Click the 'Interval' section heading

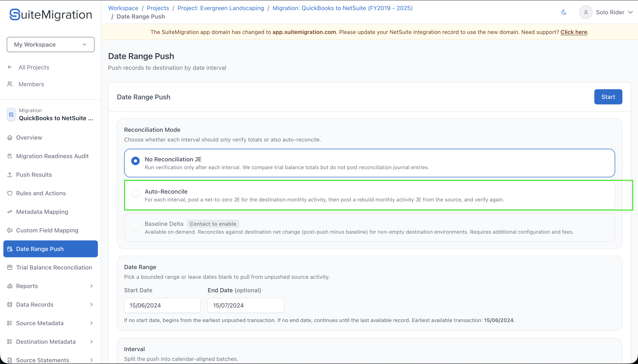coord(134,349)
